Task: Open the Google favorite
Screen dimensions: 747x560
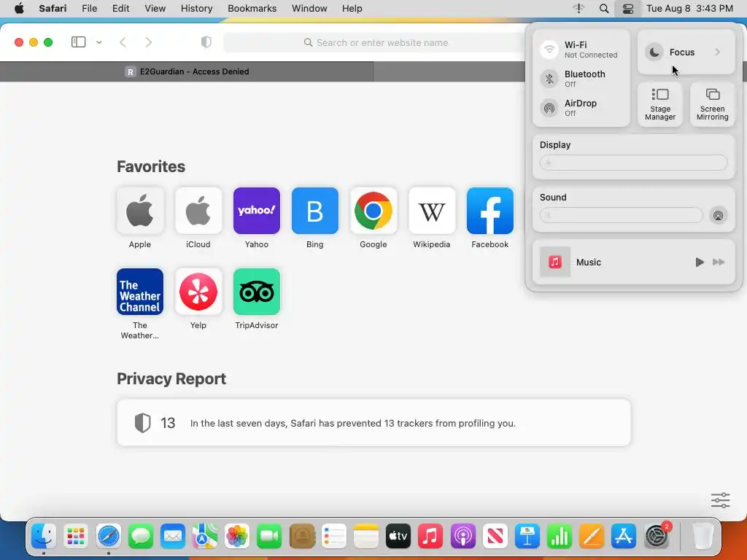Action: tap(373, 211)
